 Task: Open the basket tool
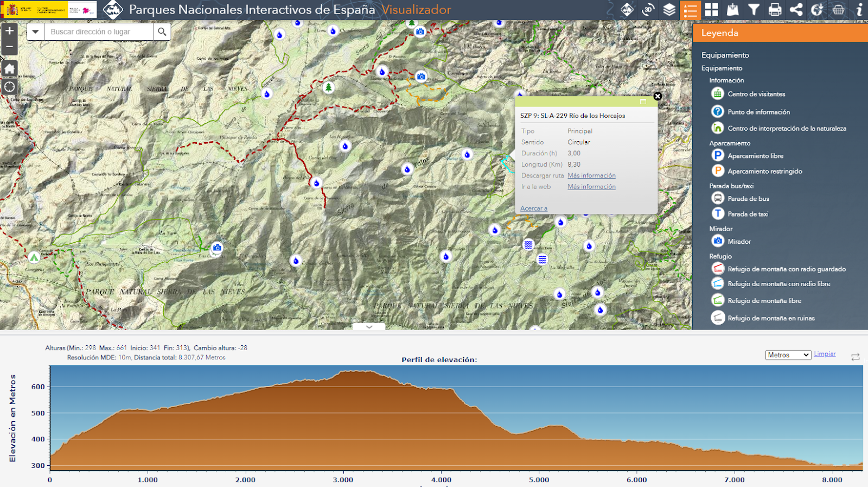839,10
